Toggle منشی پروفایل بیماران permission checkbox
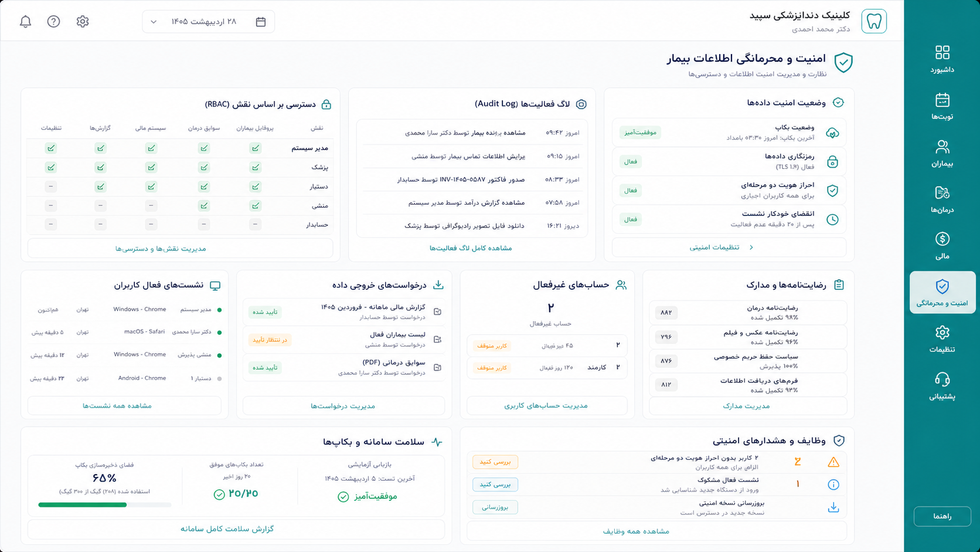The height and width of the screenshot is (552, 980). tap(256, 206)
